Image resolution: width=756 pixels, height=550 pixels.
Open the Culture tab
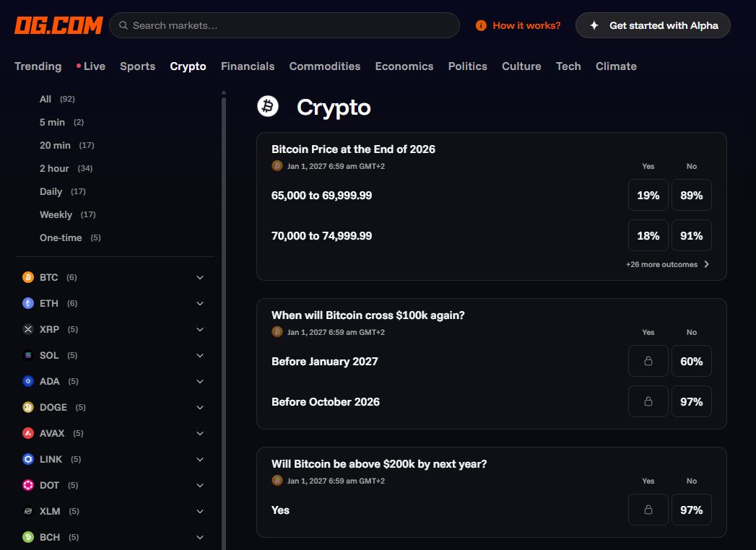tap(521, 66)
